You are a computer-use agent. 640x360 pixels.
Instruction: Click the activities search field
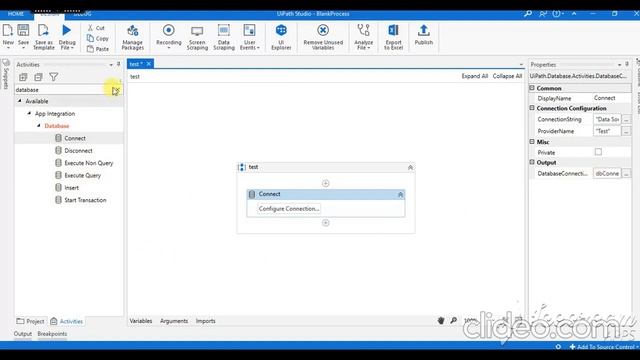tap(63, 90)
